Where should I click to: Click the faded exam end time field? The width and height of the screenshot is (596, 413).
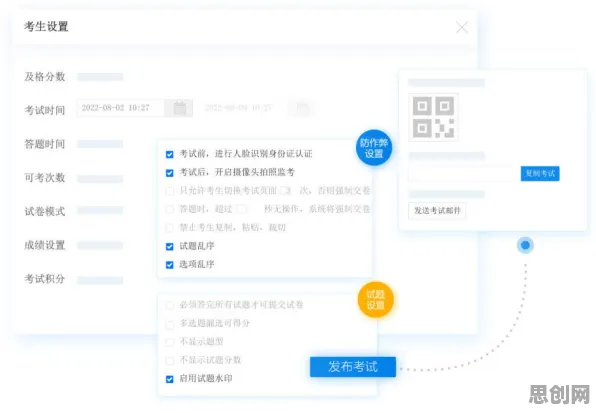pos(243,108)
